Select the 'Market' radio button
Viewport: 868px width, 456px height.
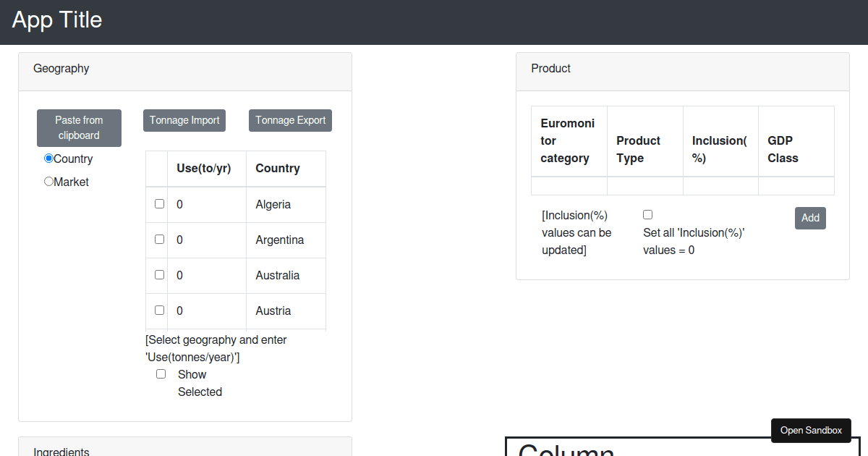[x=48, y=181]
